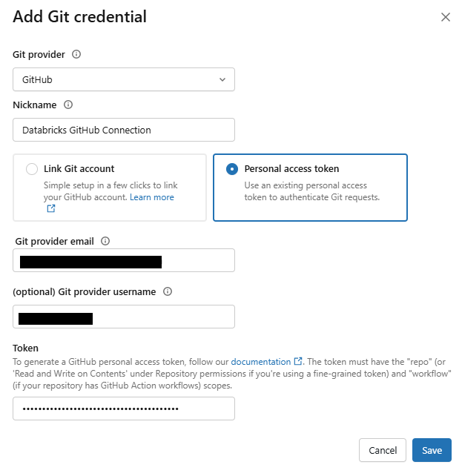Close the Add Git credential dialog
The image size is (462, 476).
pyautogui.click(x=445, y=17)
